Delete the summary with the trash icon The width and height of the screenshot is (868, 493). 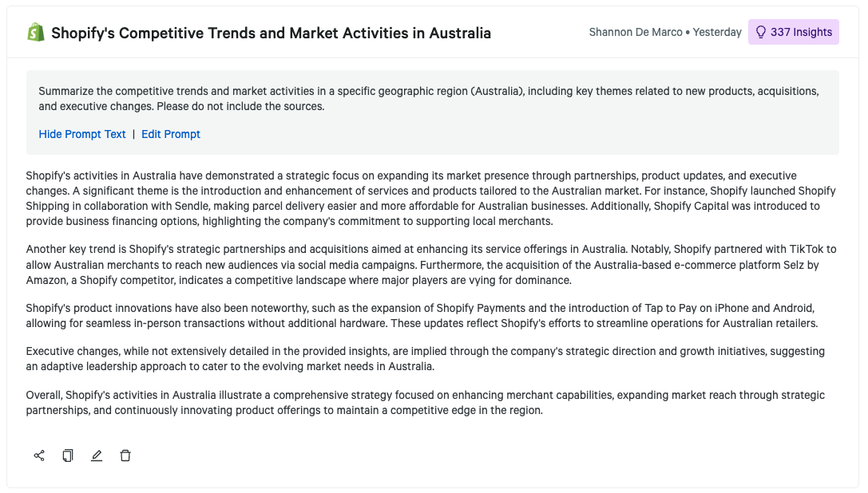125,456
